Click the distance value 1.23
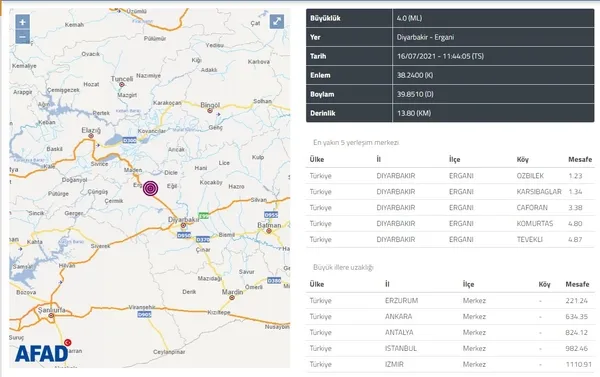The height and width of the screenshot is (377, 600). [x=575, y=176]
